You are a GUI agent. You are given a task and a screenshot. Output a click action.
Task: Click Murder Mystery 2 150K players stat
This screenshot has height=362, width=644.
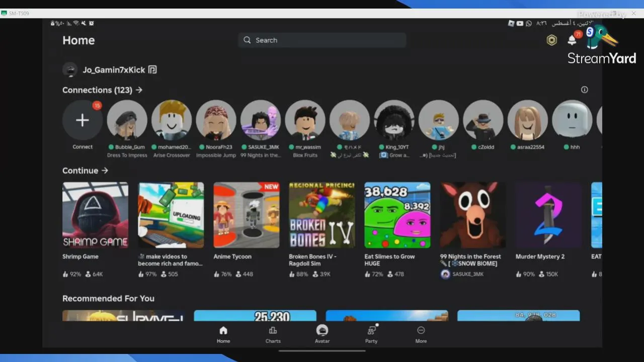coord(548,274)
